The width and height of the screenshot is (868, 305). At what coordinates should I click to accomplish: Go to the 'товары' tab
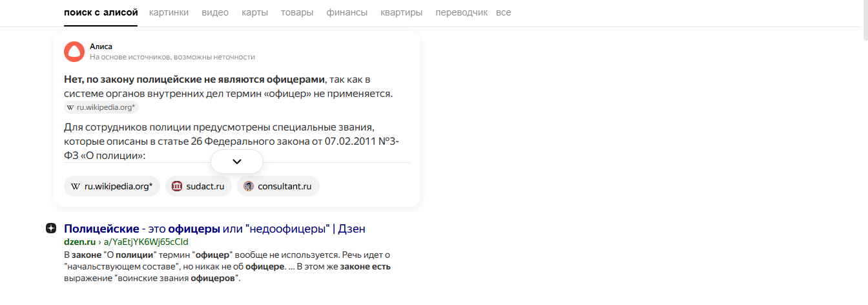(297, 12)
